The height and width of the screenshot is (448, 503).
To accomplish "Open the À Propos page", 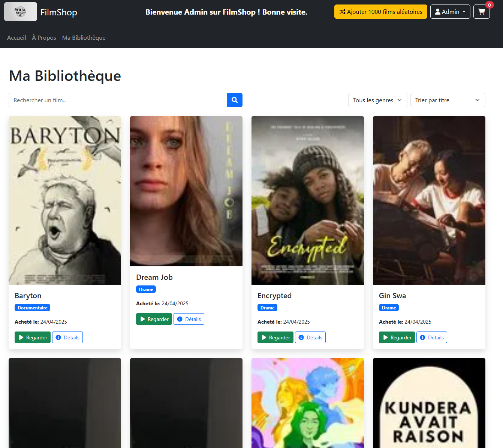I will click(44, 37).
